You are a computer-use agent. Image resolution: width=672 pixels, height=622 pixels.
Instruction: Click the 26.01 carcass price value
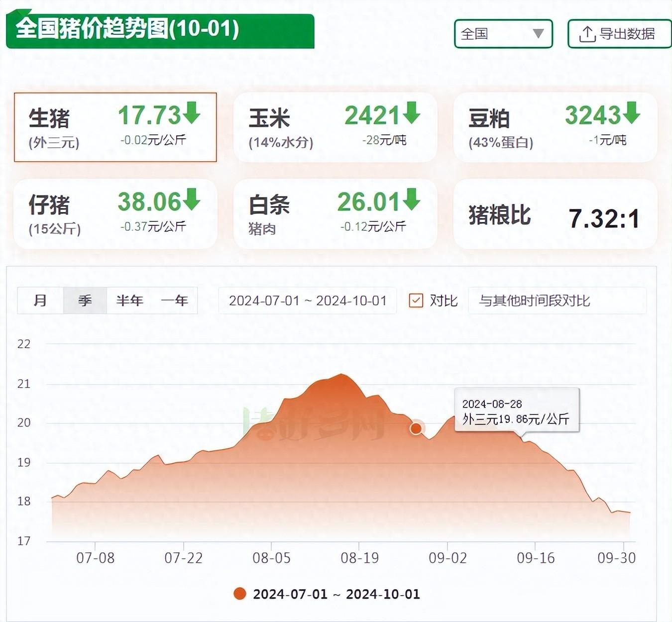click(x=369, y=202)
